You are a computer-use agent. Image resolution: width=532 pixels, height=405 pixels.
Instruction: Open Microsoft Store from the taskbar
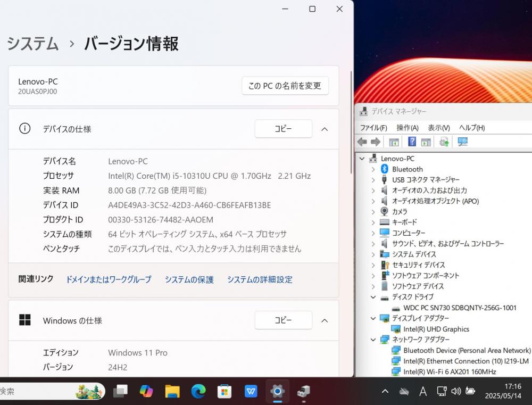tap(225, 391)
